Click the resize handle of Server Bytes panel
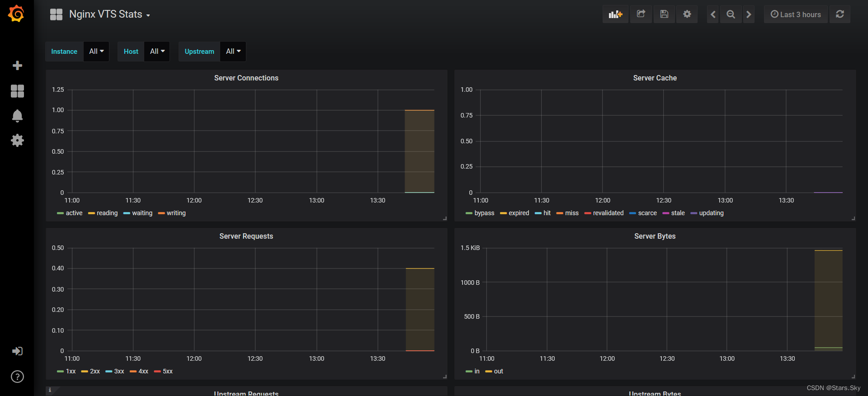 (854, 377)
